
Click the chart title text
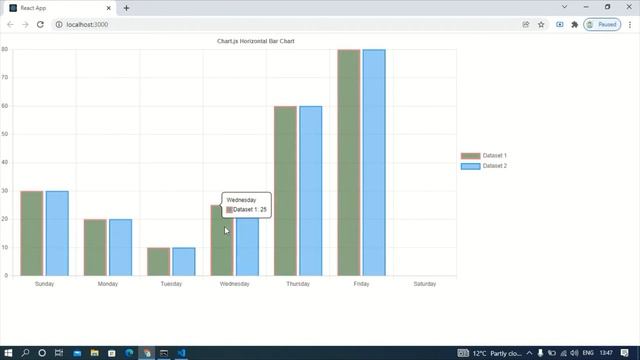tap(256, 41)
